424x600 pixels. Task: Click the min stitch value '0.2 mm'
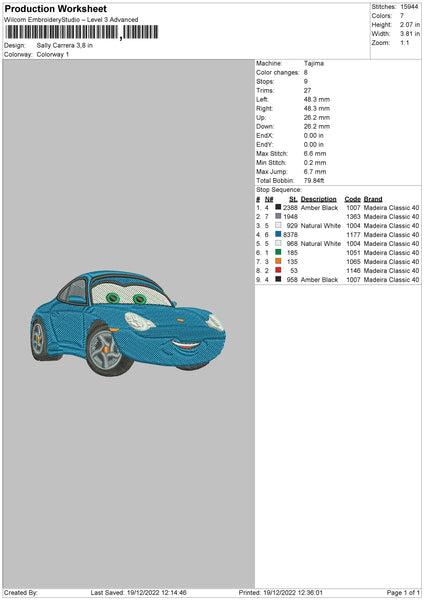[x=315, y=162]
